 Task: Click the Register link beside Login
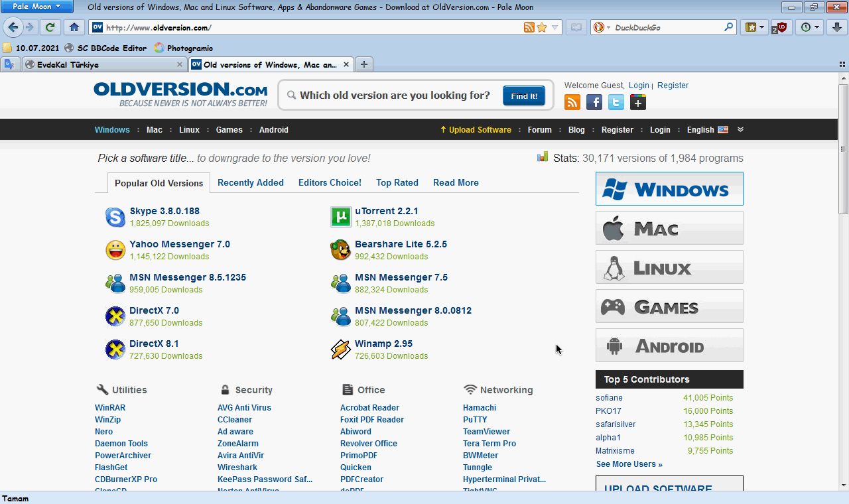pyautogui.click(x=673, y=86)
